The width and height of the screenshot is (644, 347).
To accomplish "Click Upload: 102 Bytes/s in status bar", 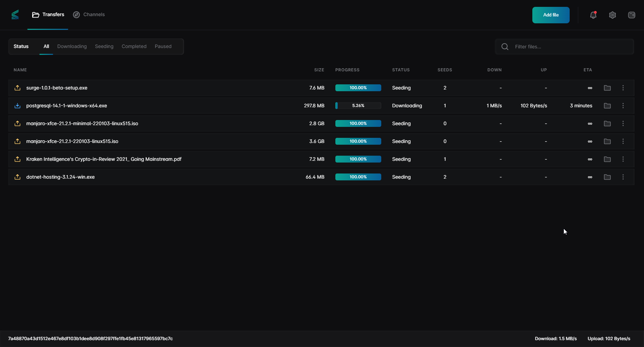I will coord(609,338).
